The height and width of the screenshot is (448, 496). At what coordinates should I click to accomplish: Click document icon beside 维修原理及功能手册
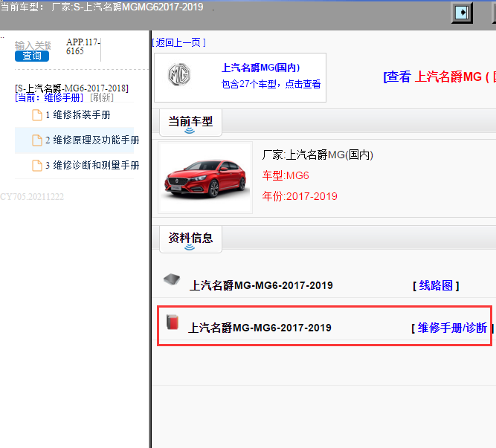click(x=37, y=140)
